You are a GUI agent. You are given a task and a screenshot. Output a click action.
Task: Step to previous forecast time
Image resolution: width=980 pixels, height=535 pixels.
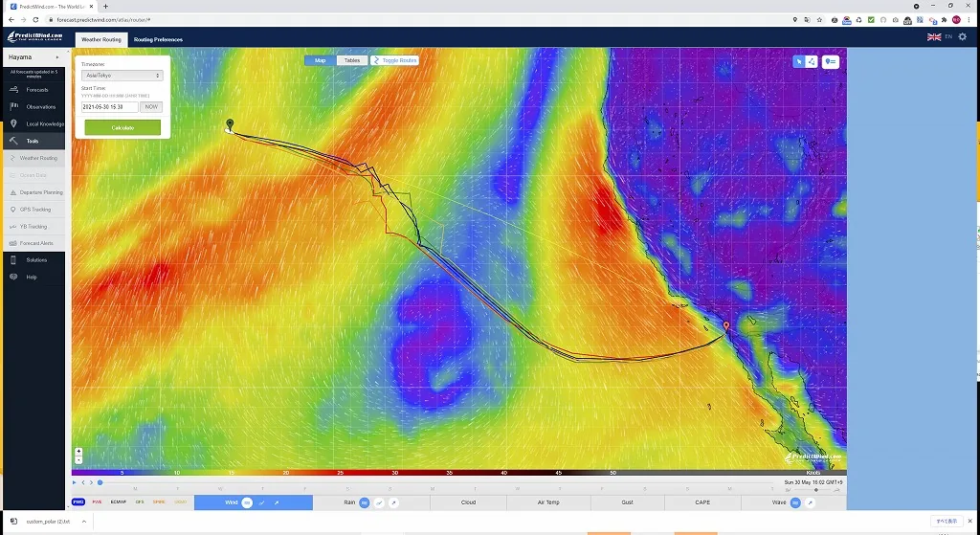pos(83,482)
